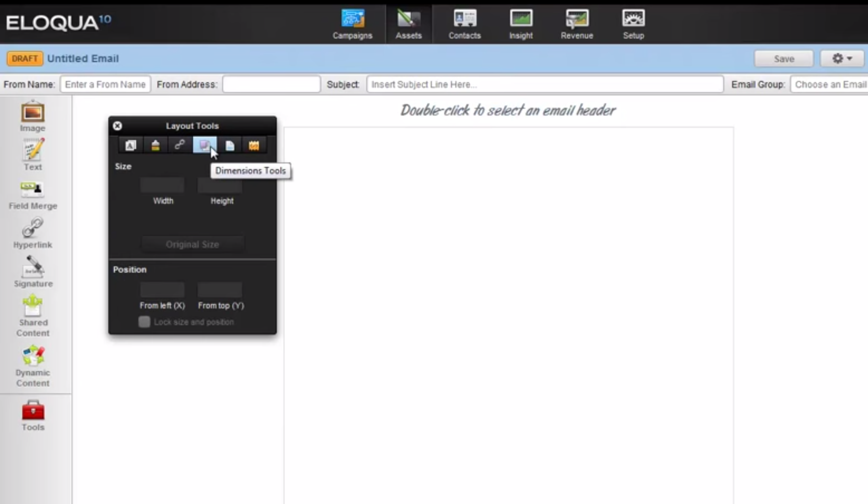The height and width of the screenshot is (504, 868).
Task: Open the Email Group chooser
Action: 829,84
